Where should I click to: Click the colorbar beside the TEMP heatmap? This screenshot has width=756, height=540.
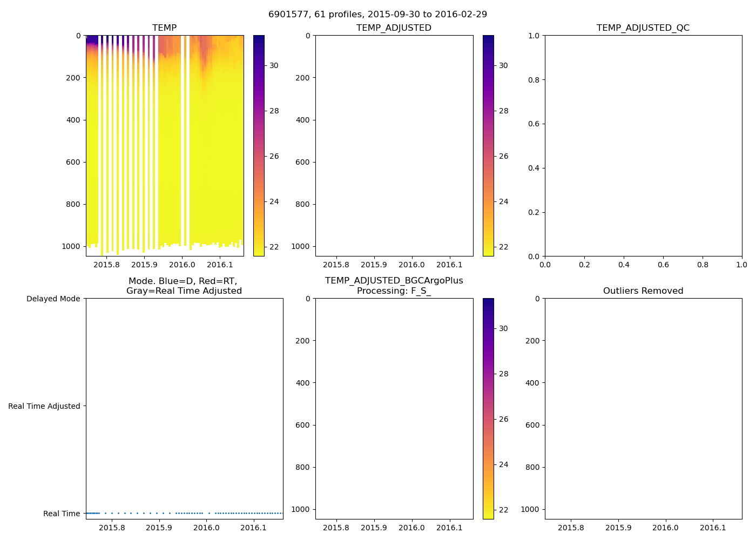(x=259, y=146)
